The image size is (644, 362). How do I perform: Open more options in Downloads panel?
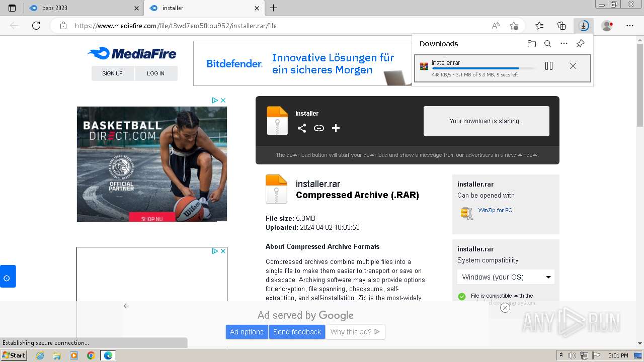[564, 44]
